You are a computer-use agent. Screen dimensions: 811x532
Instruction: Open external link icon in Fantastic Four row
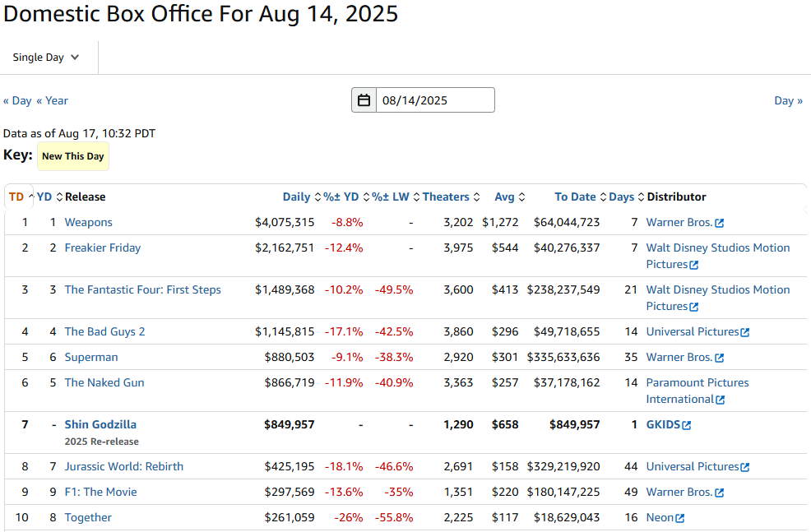[x=693, y=307]
